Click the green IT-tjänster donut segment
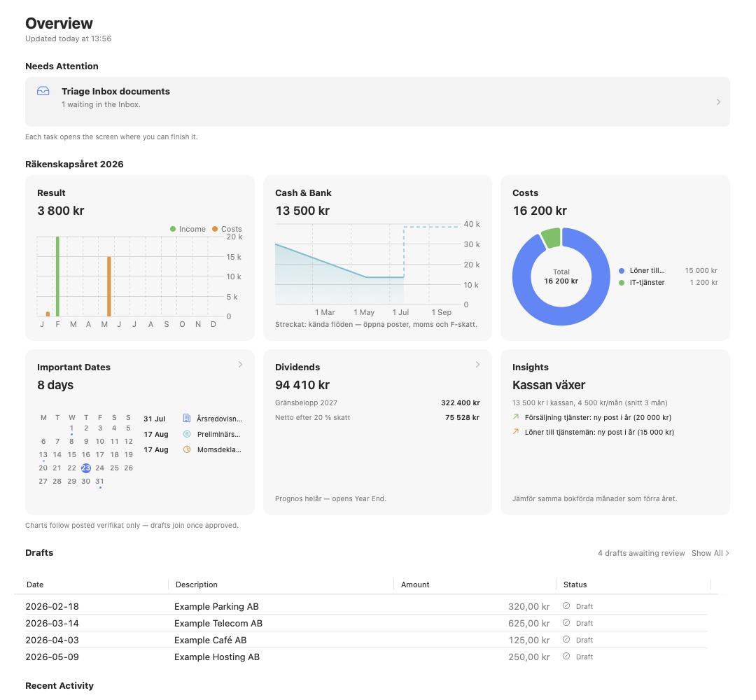The width and height of the screenshot is (756, 700). 552,238
